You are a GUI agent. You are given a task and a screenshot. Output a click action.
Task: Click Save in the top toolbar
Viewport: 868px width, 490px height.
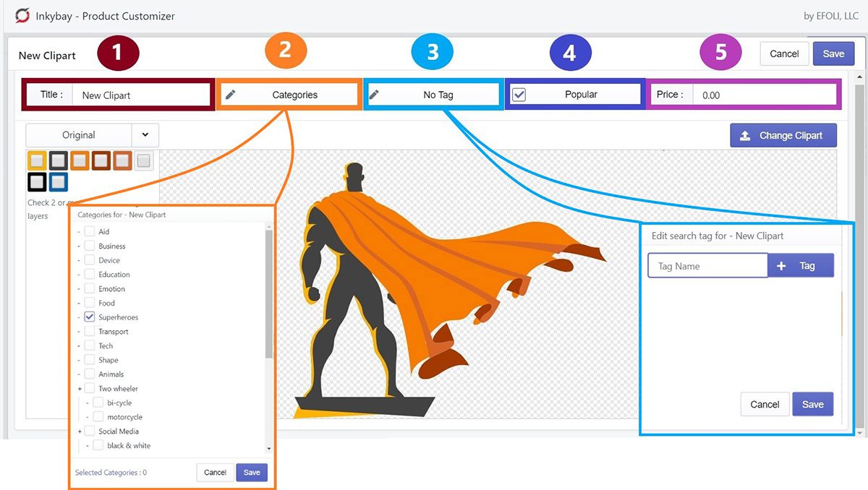click(x=833, y=53)
